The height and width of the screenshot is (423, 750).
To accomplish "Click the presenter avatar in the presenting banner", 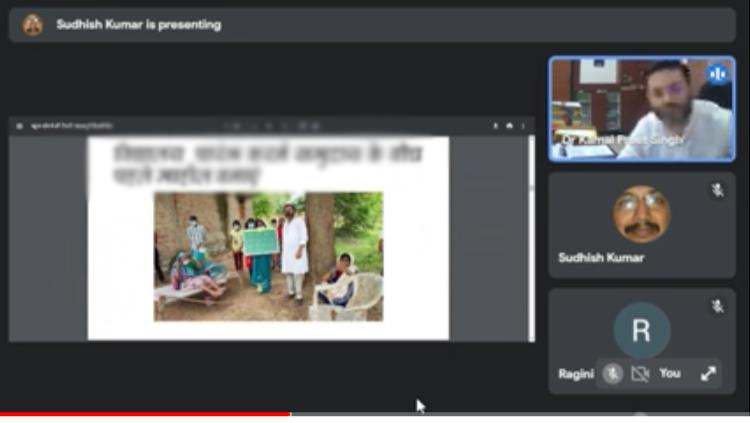I will tap(33, 24).
